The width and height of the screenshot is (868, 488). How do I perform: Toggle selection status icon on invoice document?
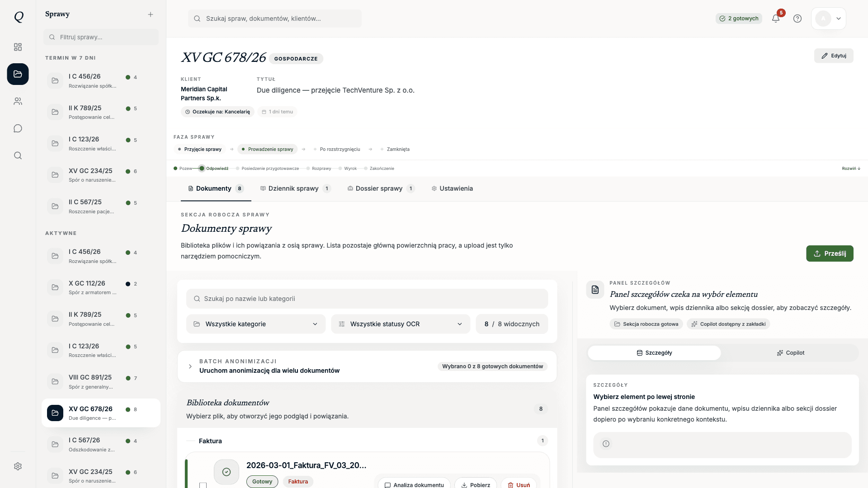pyautogui.click(x=226, y=471)
